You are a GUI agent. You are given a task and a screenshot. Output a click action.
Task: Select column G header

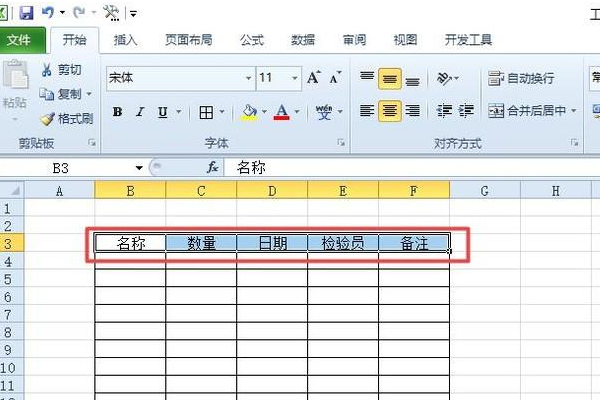[485, 190]
